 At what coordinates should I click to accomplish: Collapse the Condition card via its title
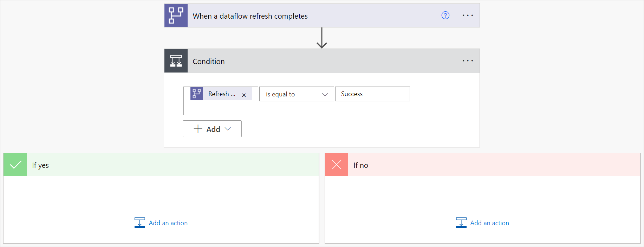(209, 61)
